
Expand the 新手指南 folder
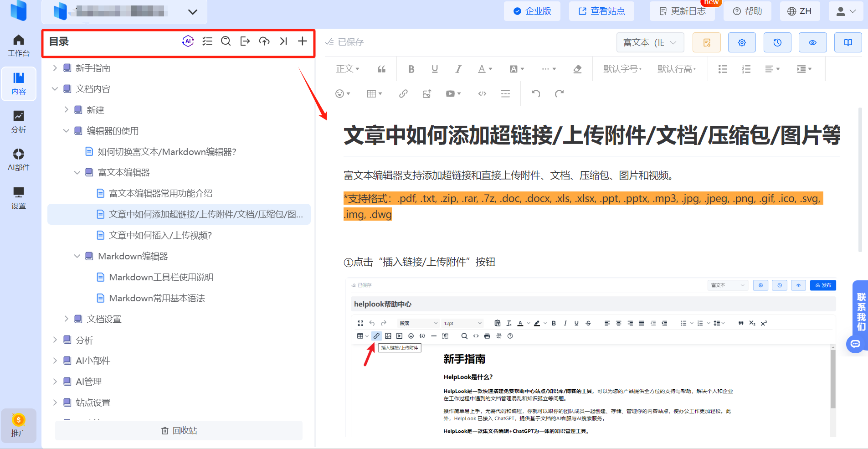[x=55, y=68]
